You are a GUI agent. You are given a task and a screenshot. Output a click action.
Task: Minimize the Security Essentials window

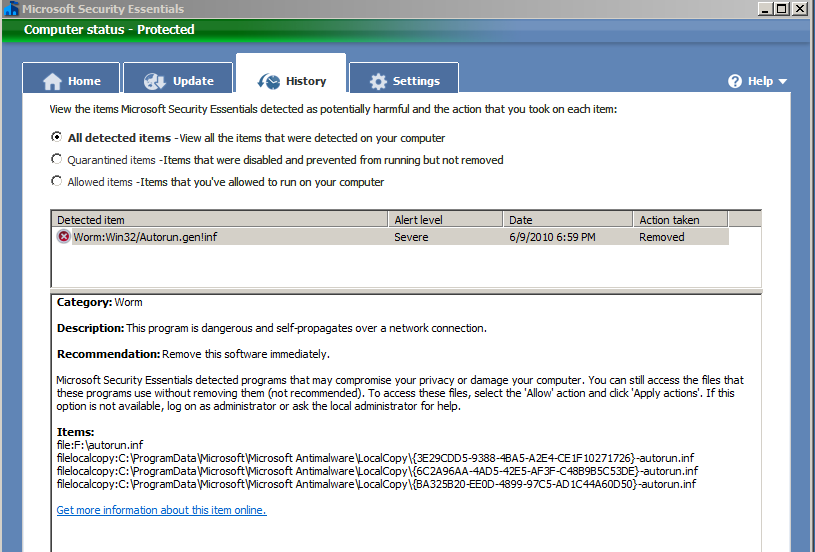[765, 8]
